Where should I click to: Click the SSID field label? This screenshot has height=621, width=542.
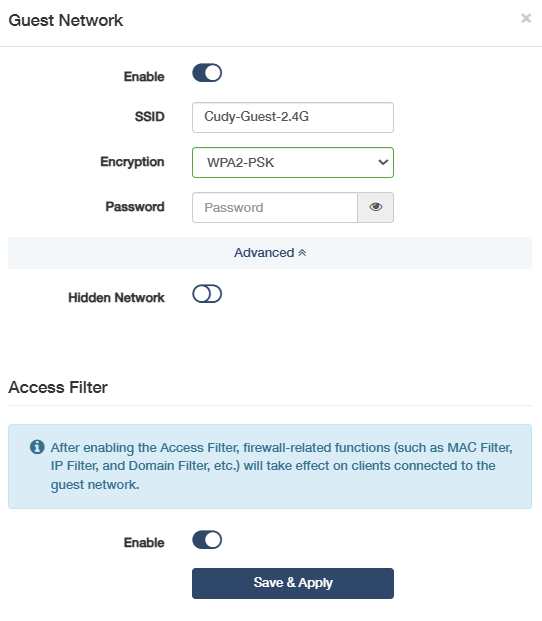click(150, 116)
